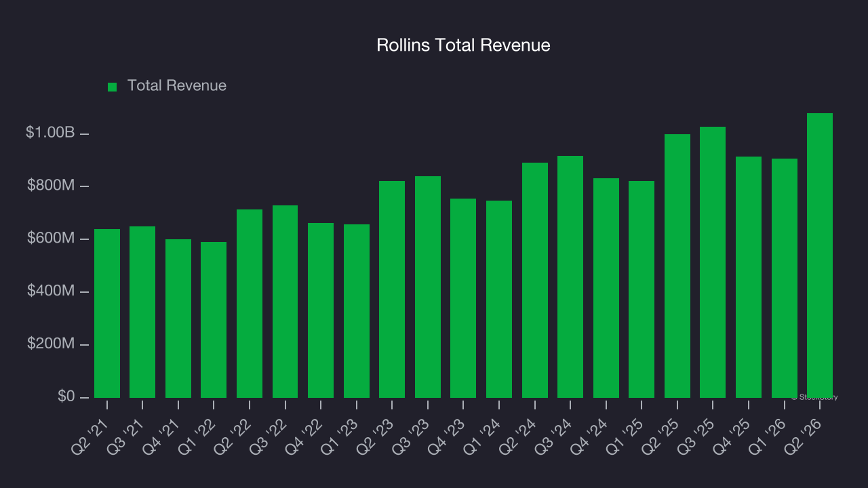Image resolution: width=868 pixels, height=488 pixels.
Task: Select the Q2 '26 revenue bar
Action: coord(820,256)
